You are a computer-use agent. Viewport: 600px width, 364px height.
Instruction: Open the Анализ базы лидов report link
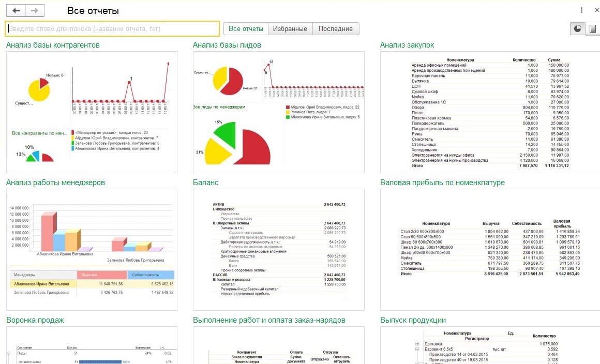tap(227, 45)
